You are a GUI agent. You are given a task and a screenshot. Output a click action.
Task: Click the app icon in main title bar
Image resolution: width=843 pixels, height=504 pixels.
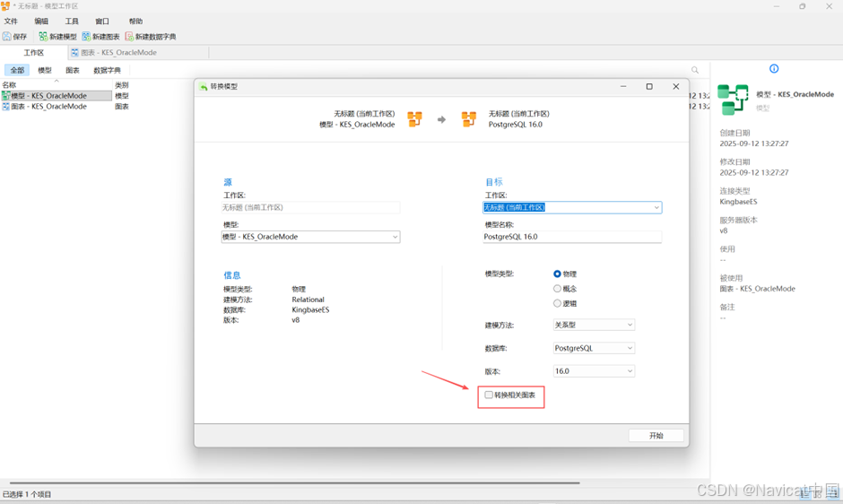pyautogui.click(x=5, y=6)
